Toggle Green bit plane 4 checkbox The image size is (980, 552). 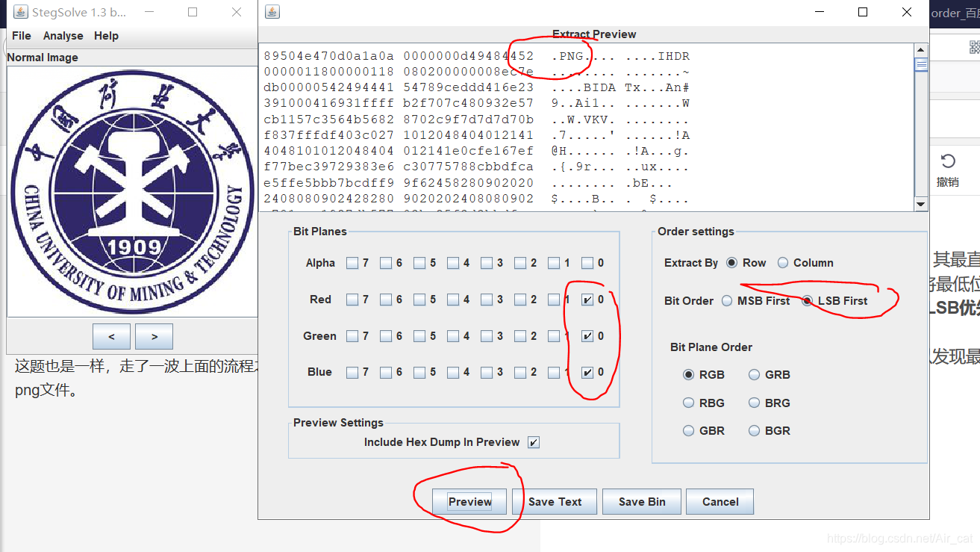(453, 336)
